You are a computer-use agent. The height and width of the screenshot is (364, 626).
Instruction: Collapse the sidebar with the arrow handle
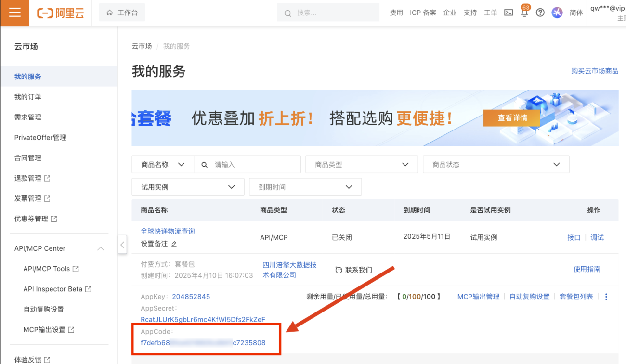click(122, 245)
